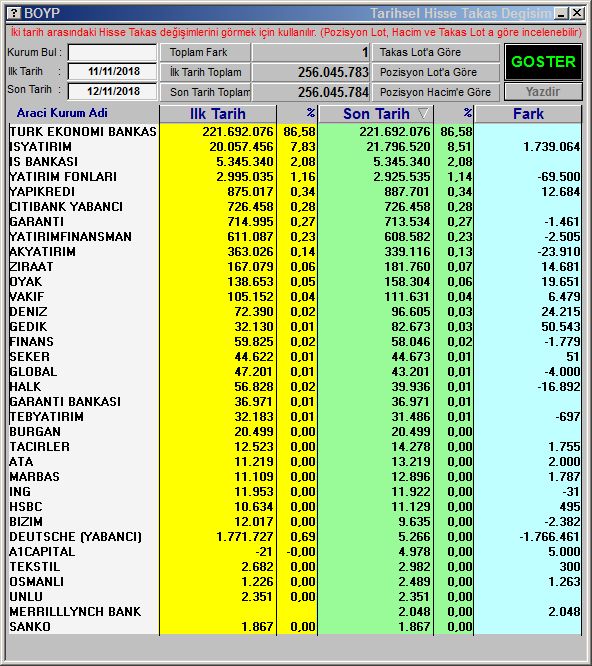Select MERRILLLYNCH BANK row name
Screen dimensions: 592x666
pos(75,612)
